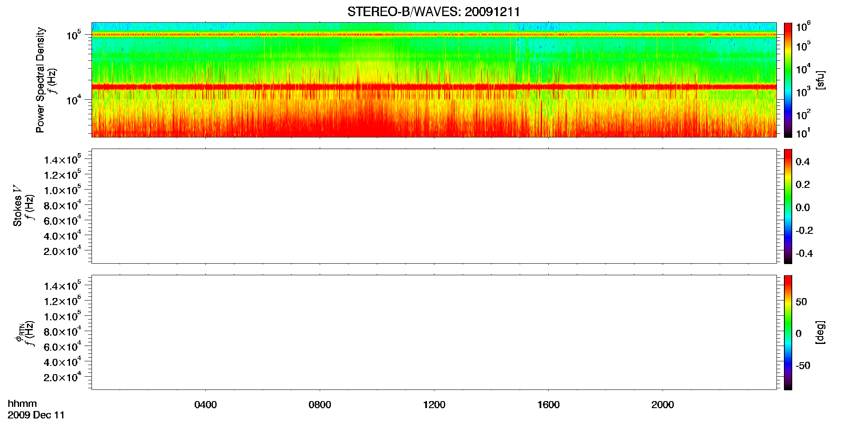Click the power spectral density color bar
The height and width of the screenshot is (447, 868).
tap(788, 80)
